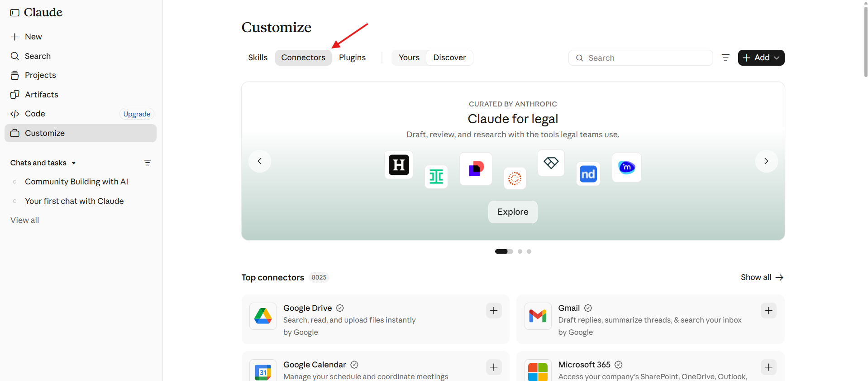Viewport: 868px width, 381px height.
Task: Click the green double-I logo icon
Action: point(436,177)
